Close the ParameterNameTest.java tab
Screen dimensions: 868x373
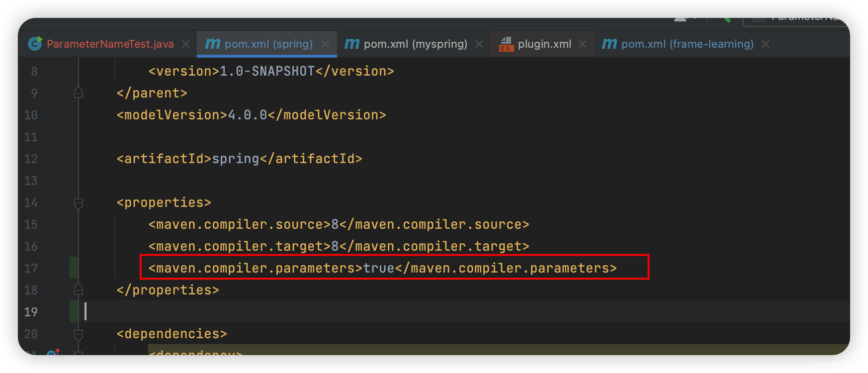186,44
